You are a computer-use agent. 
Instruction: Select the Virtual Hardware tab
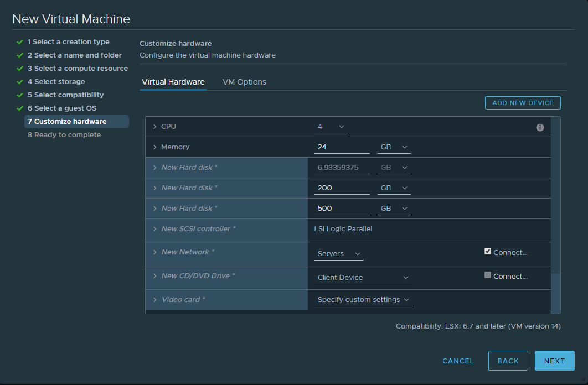click(x=173, y=82)
